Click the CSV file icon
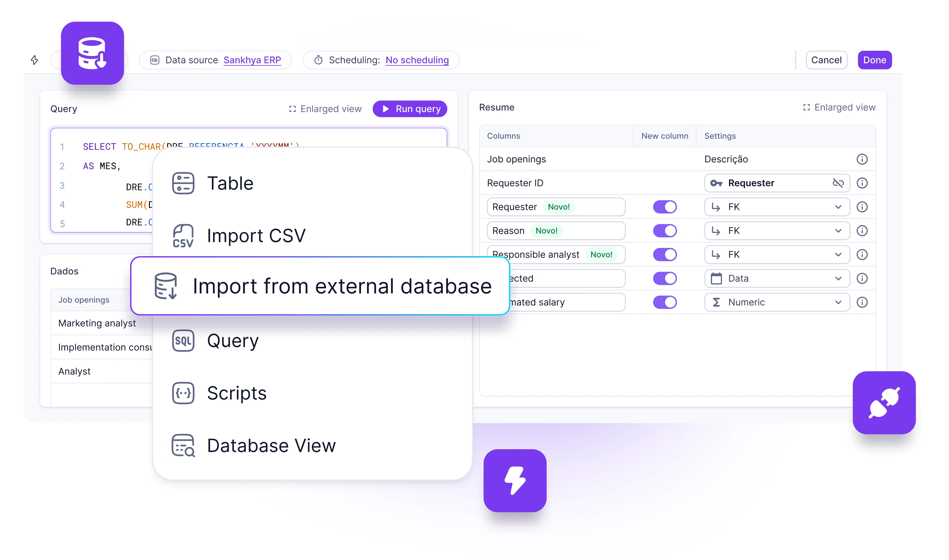Image resolution: width=949 pixels, height=560 pixels. [183, 236]
